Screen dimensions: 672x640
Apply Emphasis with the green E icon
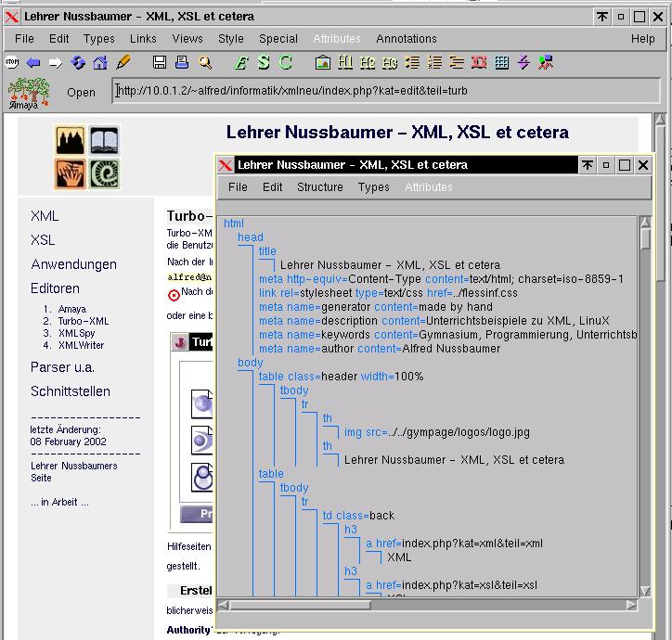click(241, 63)
